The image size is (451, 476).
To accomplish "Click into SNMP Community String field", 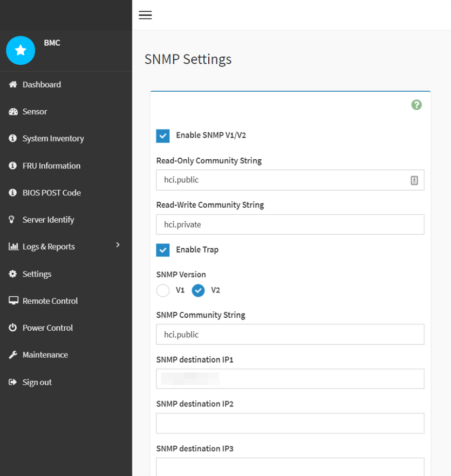I will point(290,334).
